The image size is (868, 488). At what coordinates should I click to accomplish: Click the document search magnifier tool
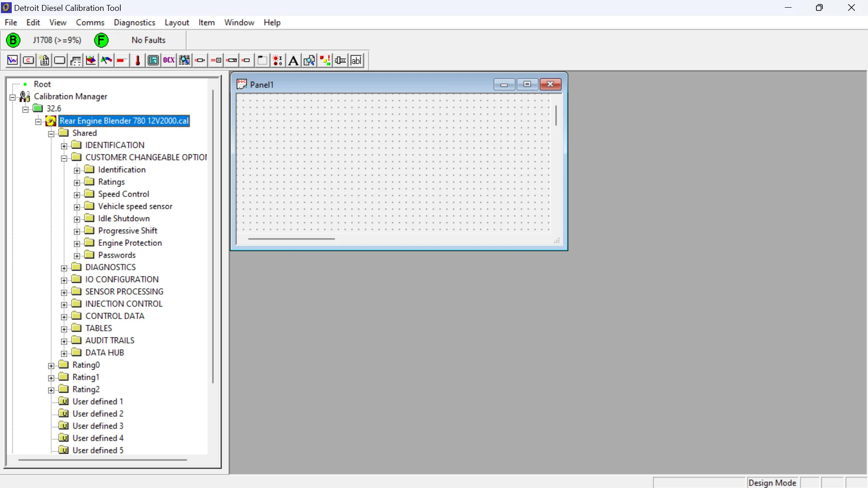click(x=309, y=60)
